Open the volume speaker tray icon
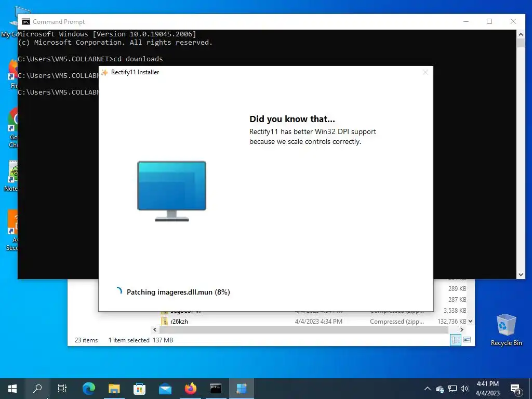Image resolution: width=532 pixels, height=399 pixels. click(464, 389)
